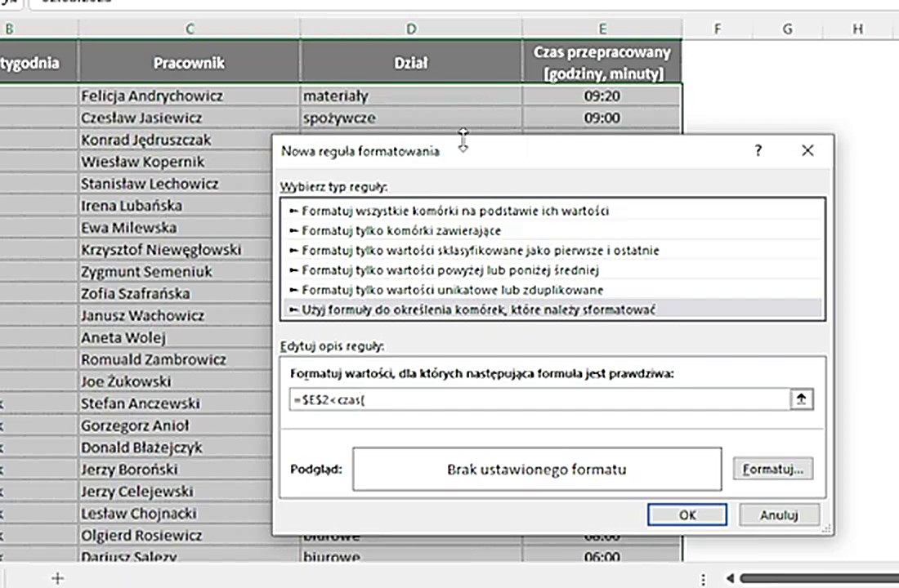Close the Nowa reguła formatowania dialog
Screen dimensions: 899x588
(807, 150)
